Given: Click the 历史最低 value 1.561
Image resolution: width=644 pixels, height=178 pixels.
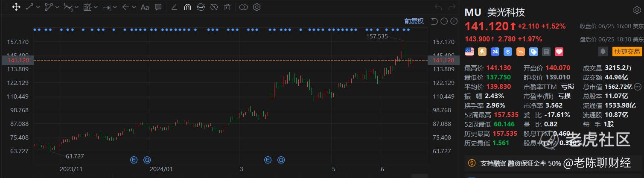Looking at the screenshot, I should tap(501, 143).
